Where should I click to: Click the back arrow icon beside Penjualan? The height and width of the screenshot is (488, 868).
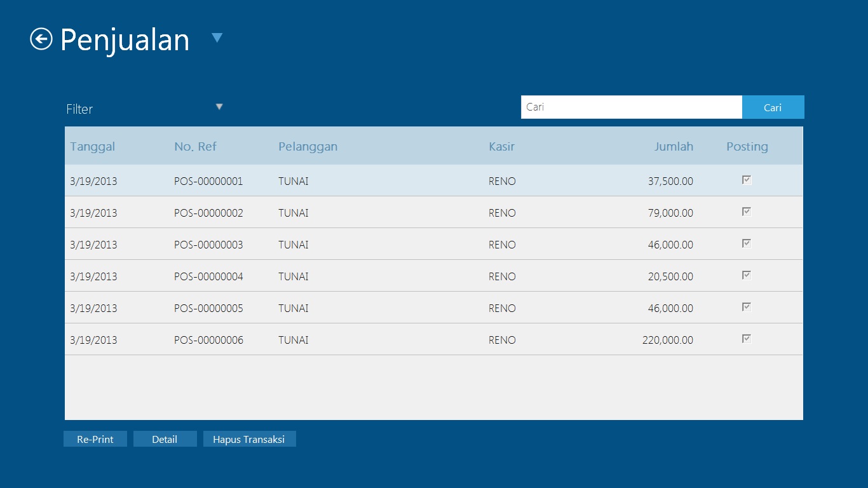(x=41, y=39)
